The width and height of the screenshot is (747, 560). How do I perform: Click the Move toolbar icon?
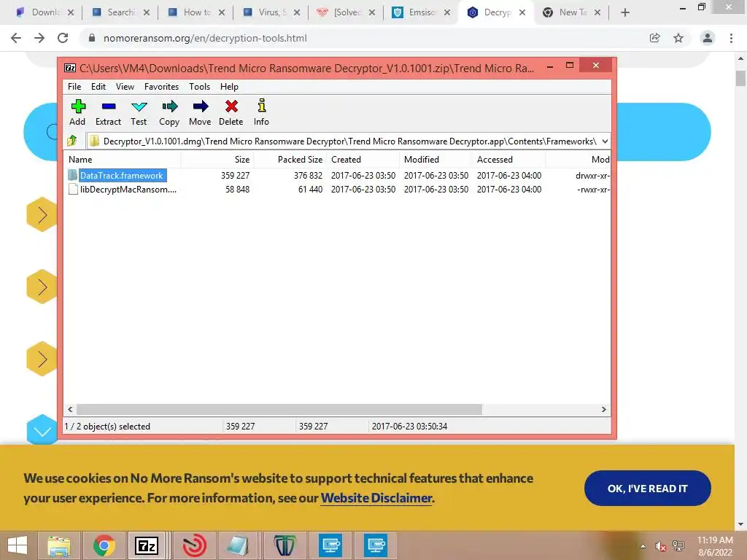click(x=200, y=112)
